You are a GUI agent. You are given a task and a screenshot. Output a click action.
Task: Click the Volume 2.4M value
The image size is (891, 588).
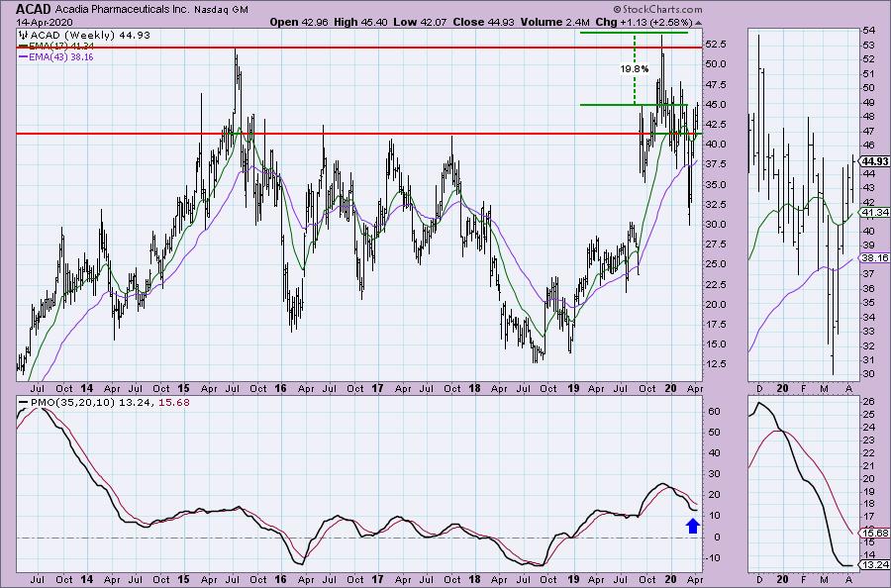pyautogui.click(x=554, y=22)
